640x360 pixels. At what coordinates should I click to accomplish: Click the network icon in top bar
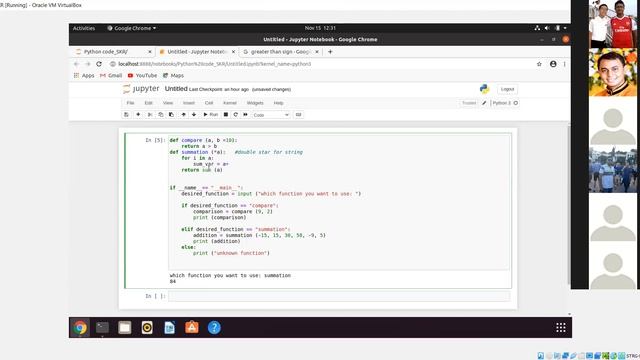(x=537, y=28)
